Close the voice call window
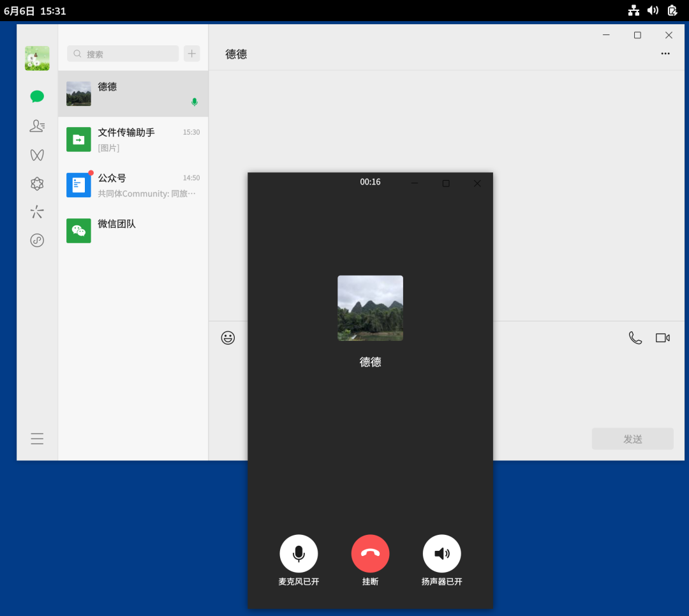The image size is (689, 616). tap(477, 183)
